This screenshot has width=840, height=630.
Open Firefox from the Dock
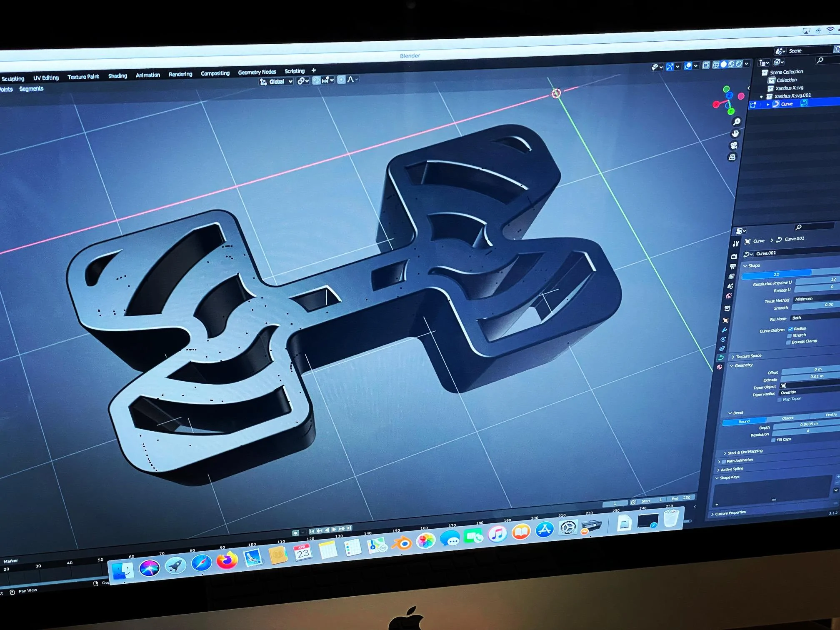[227, 560]
